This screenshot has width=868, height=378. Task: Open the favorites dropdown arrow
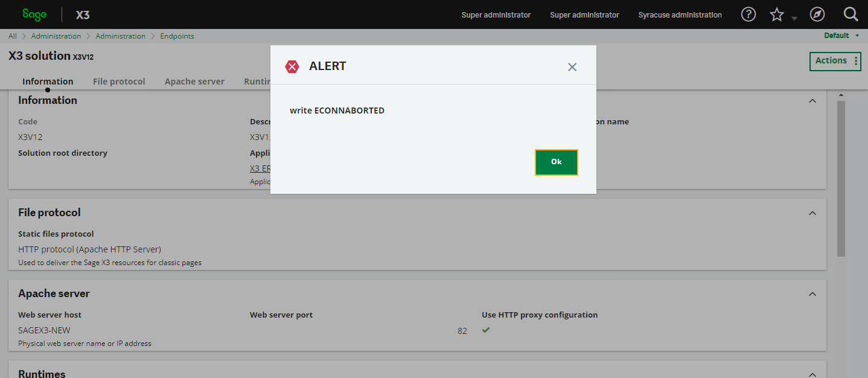[x=793, y=19]
